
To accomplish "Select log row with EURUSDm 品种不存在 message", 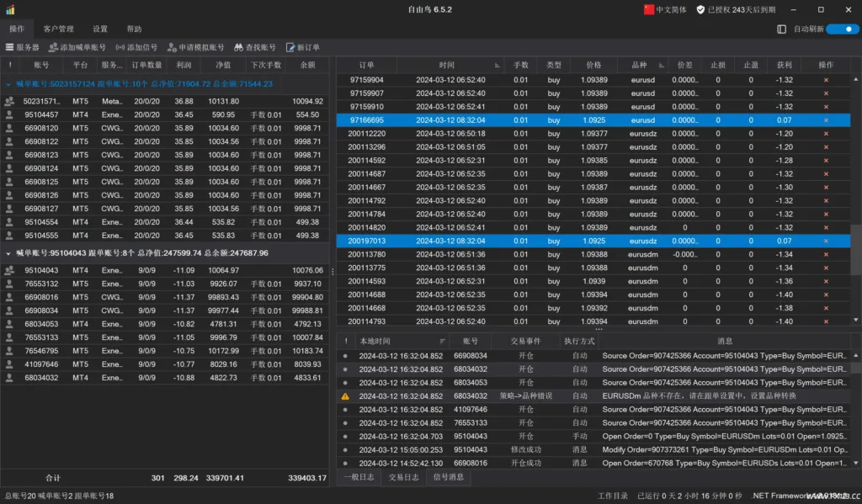I will coord(595,395).
